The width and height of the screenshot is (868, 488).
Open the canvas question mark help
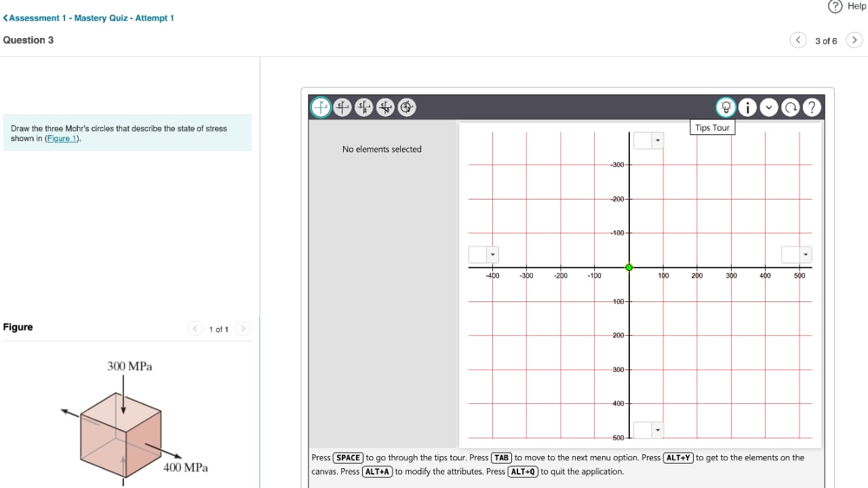coord(812,107)
